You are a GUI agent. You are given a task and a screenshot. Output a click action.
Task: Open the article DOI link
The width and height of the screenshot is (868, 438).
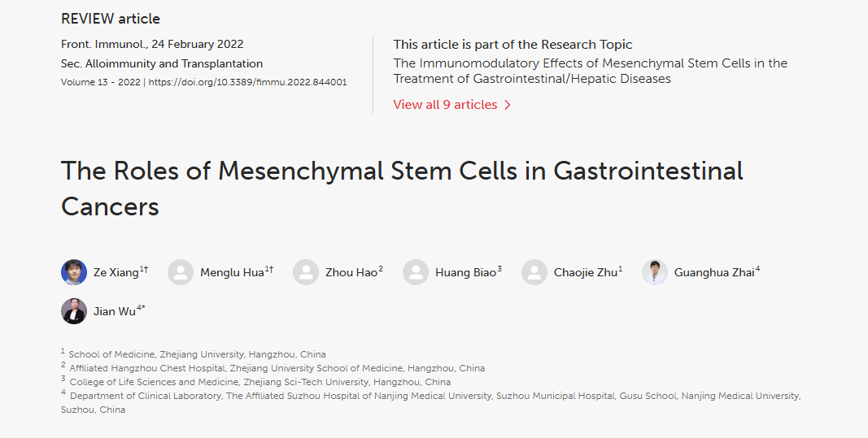pyautogui.click(x=248, y=82)
